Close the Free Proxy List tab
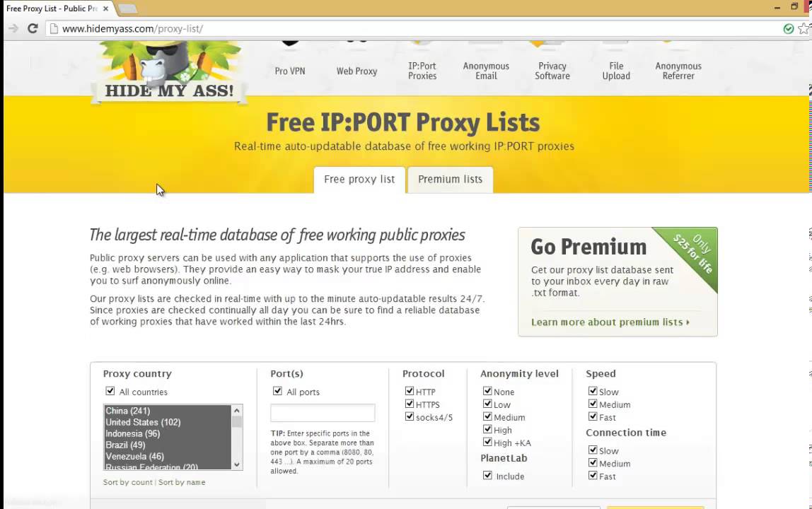This screenshot has width=812, height=509. click(x=105, y=8)
